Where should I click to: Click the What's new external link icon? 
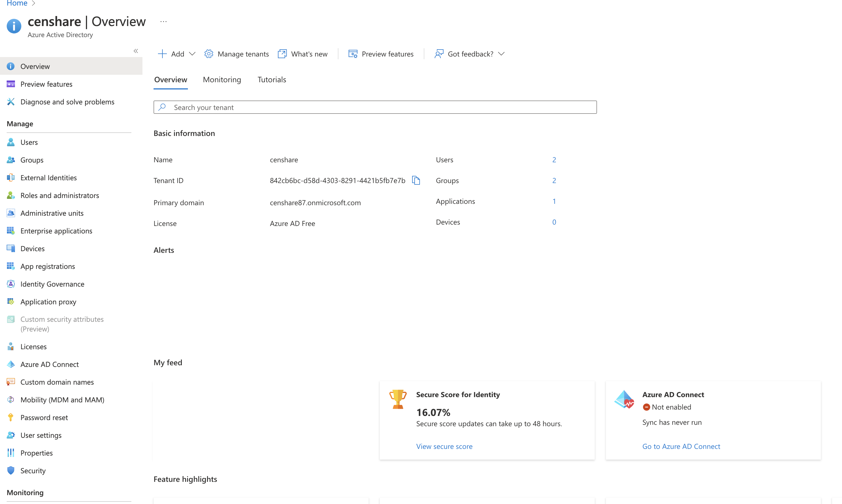tap(282, 54)
